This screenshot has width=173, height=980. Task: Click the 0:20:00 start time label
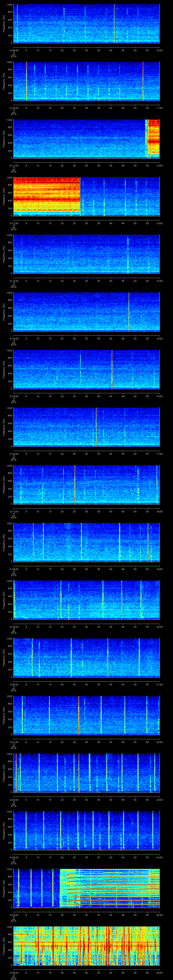[14, 684]
